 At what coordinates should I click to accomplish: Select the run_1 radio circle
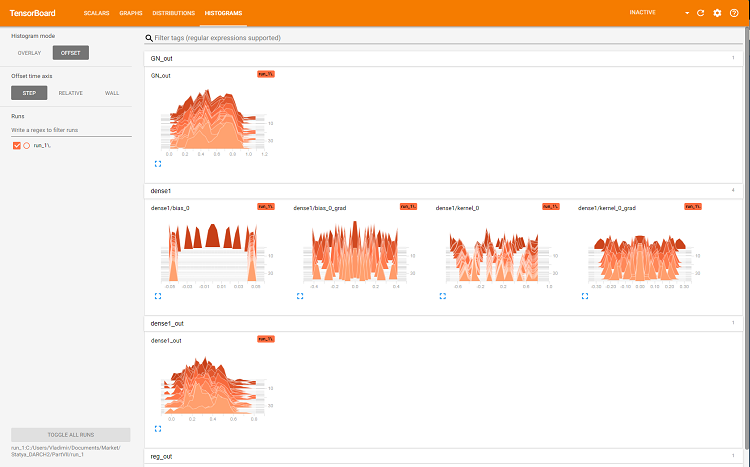click(x=27, y=145)
